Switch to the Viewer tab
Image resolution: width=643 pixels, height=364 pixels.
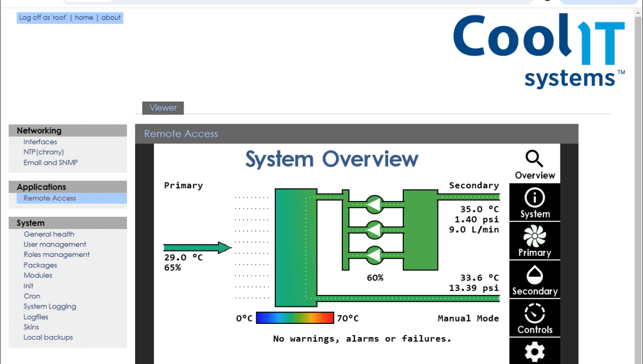163,108
